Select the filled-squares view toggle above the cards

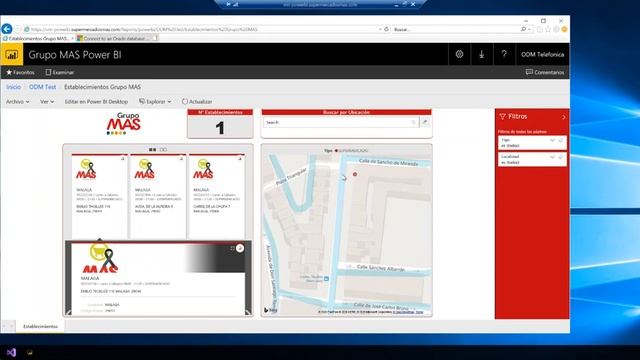pyautogui.click(x=152, y=150)
